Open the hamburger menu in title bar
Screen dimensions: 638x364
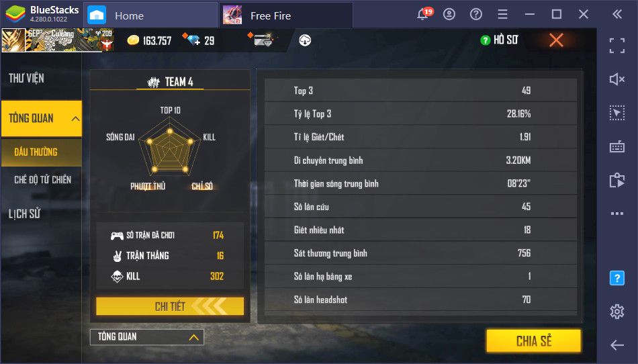(x=502, y=15)
